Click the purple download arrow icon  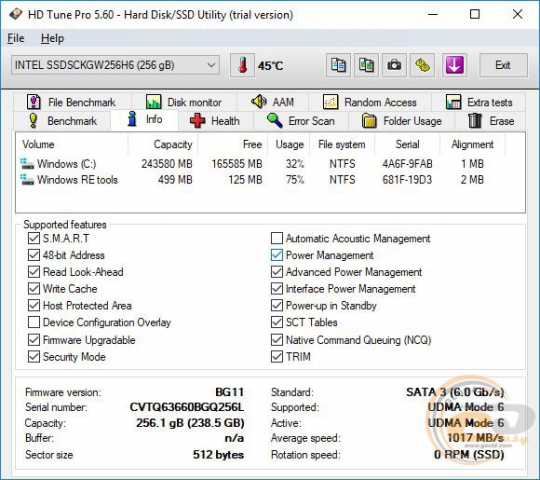(x=454, y=65)
